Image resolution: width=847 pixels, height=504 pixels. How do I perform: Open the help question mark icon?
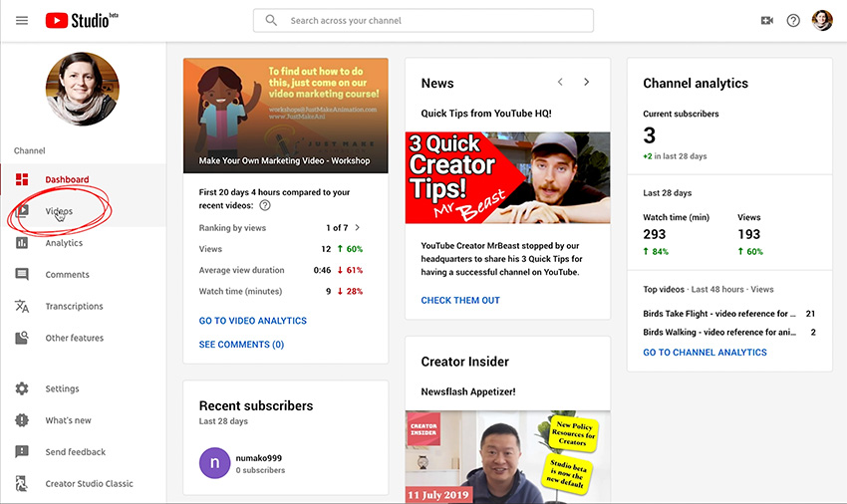point(793,21)
